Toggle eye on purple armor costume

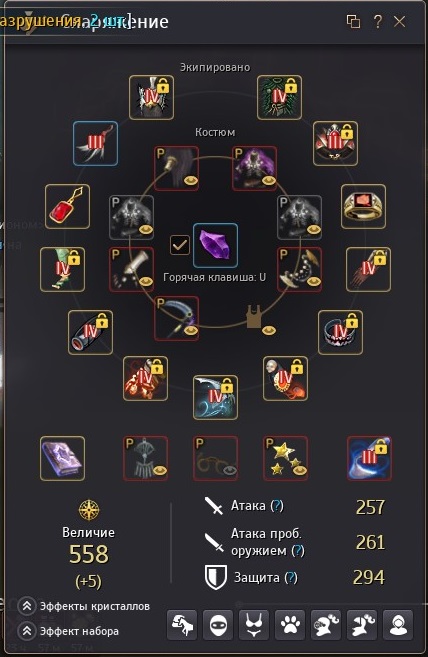pos(268,181)
